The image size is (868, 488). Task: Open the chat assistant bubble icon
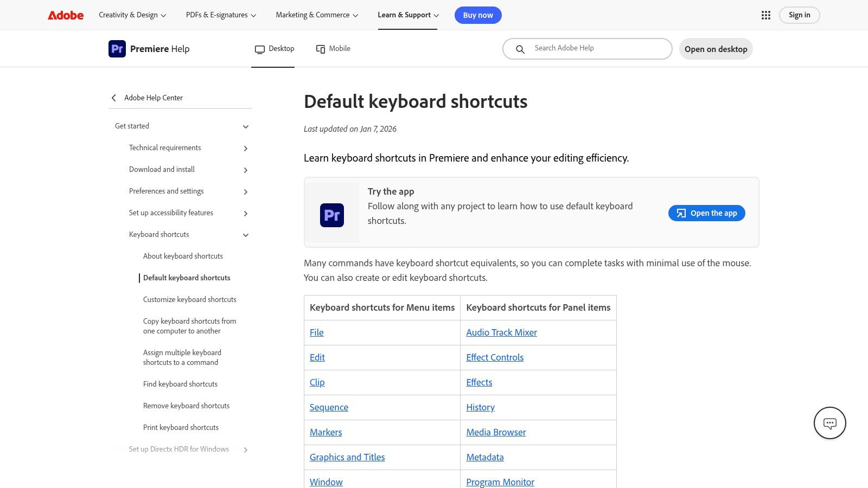point(830,423)
